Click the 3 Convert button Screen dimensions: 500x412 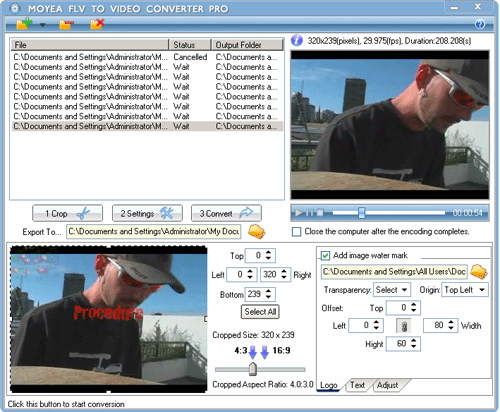pos(226,213)
